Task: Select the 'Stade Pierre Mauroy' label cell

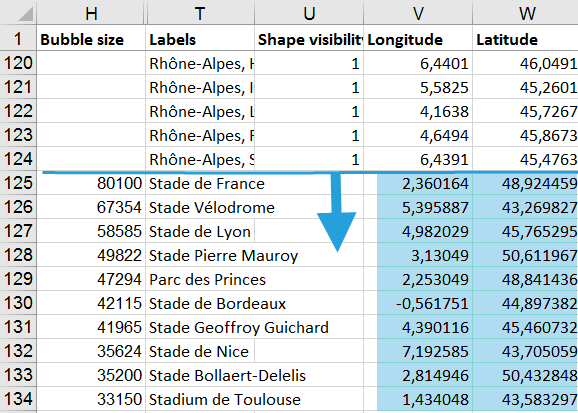Action: tap(200, 255)
